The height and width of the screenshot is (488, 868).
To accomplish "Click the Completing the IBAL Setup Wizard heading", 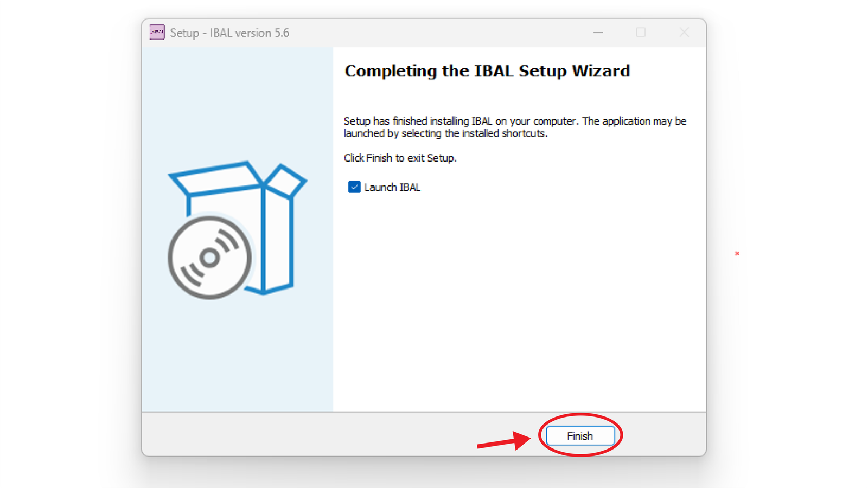I will tap(487, 71).
